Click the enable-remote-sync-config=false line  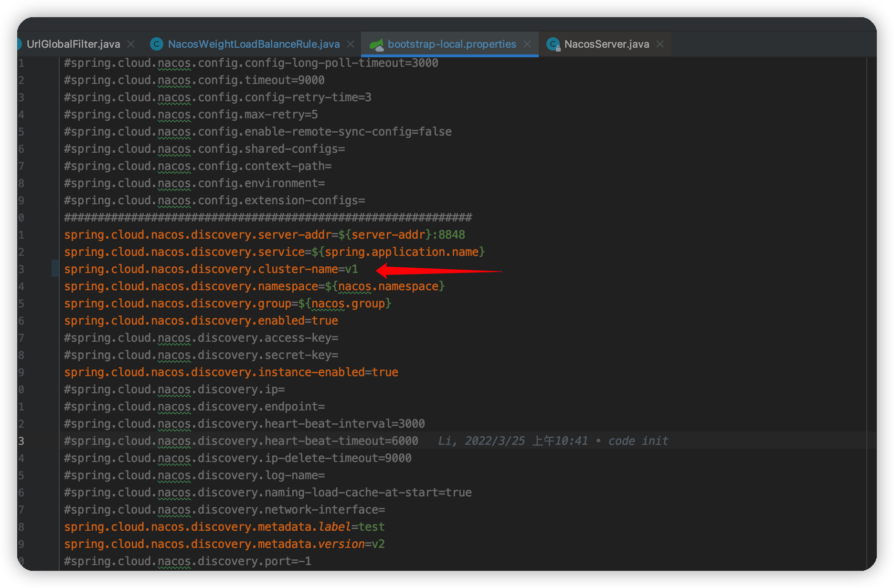pos(258,132)
